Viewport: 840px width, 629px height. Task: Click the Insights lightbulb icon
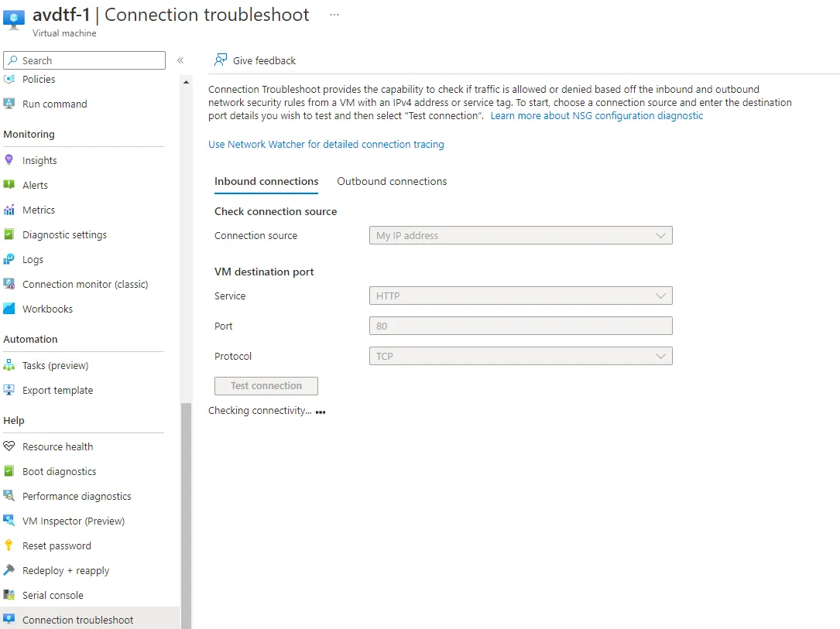click(9, 160)
